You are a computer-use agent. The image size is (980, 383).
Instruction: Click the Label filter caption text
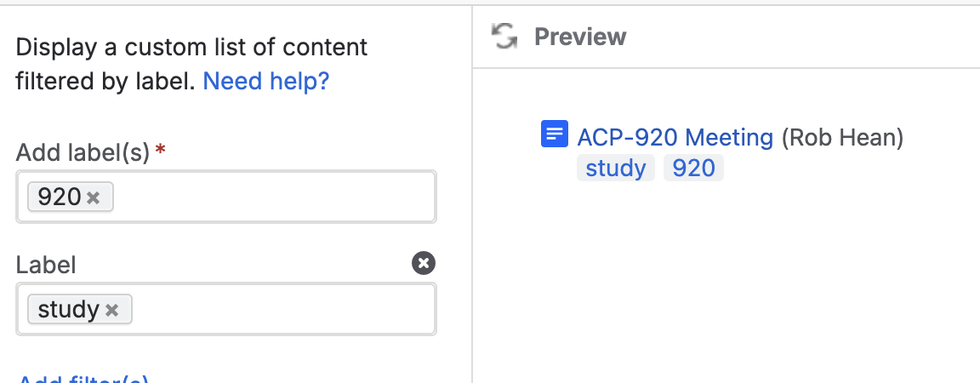pos(46,265)
